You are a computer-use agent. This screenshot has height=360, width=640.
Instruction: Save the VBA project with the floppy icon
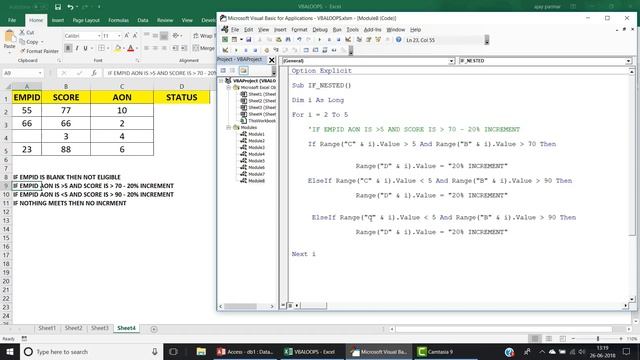[x=248, y=40]
